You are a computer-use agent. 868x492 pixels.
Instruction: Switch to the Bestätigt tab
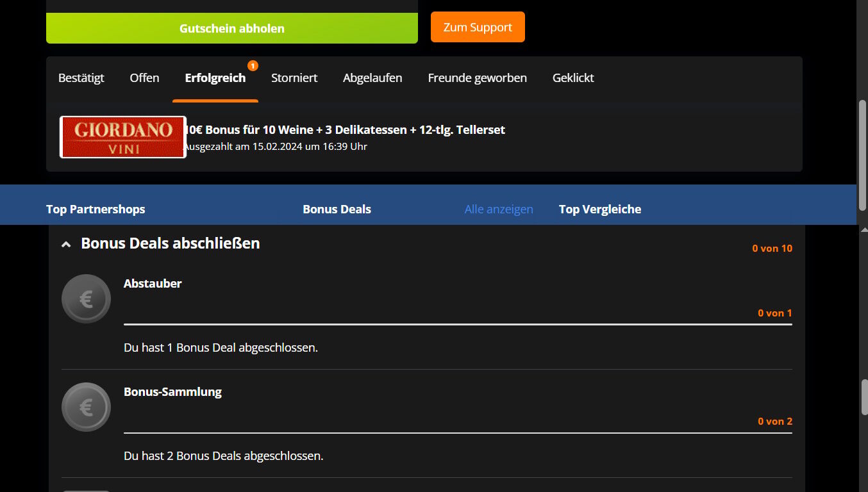point(81,78)
